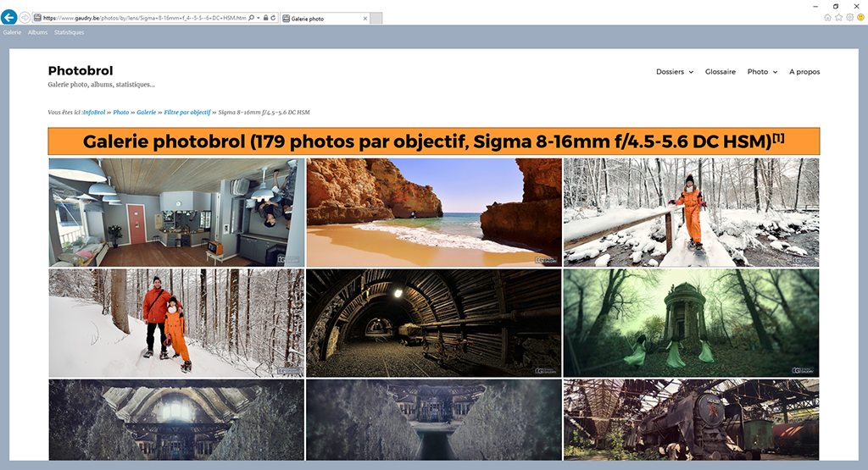This screenshot has width=868, height=470.
Task: Open a new tab with the blank tab button
Action: click(376, 19)
